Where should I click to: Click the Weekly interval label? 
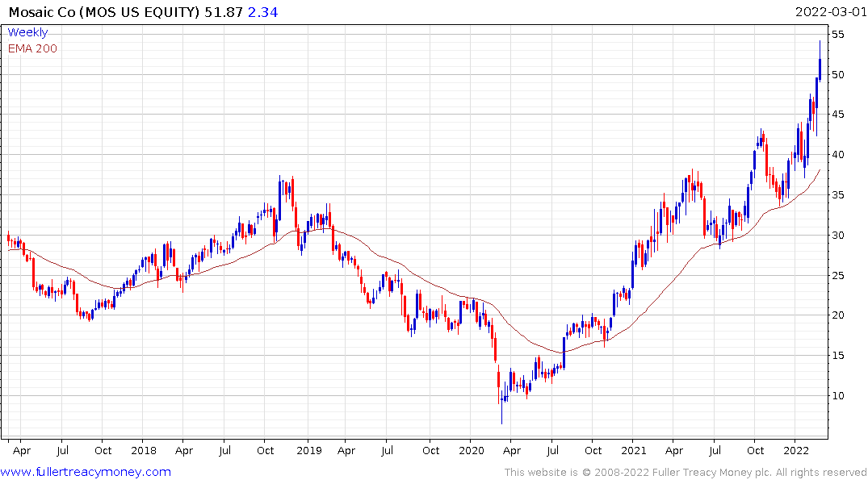pyautogui.click(x=27, y=32)
